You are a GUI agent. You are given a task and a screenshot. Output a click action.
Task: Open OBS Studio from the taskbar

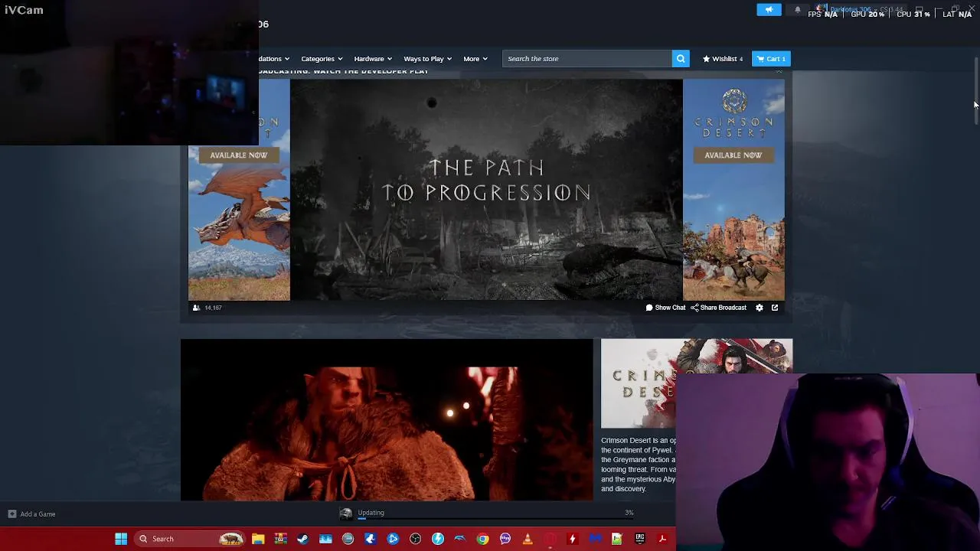click(415, 539)
